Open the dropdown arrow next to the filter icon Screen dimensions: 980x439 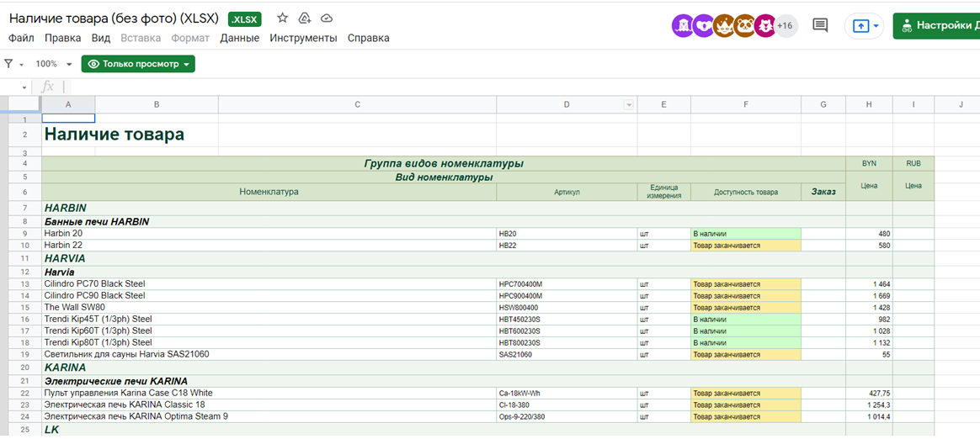pos(21,64)
